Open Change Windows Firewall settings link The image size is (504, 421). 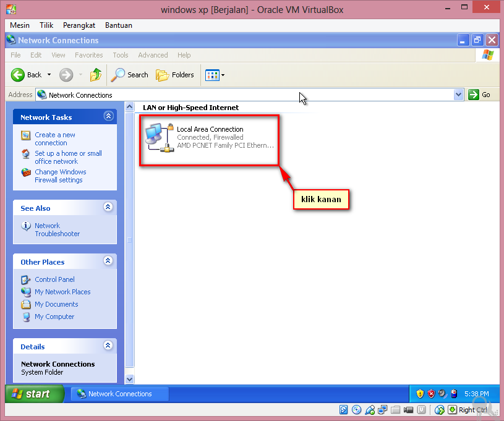point(61,176)
